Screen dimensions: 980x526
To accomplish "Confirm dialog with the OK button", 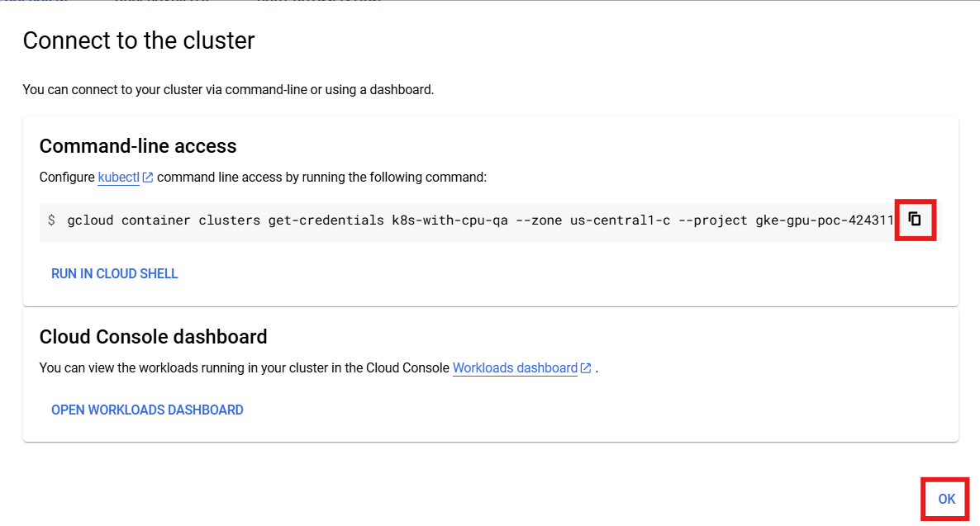I will [946, 499].
